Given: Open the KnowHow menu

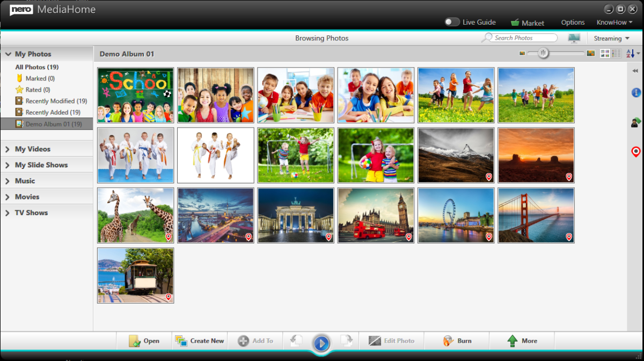Looking at the screenshot, I should click(612, 23).
